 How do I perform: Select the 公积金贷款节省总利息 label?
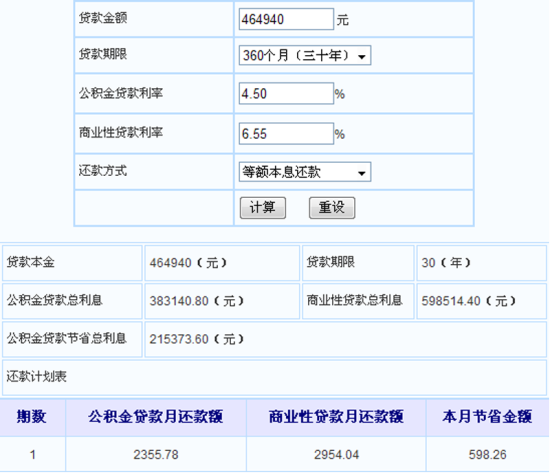[66, 339]
